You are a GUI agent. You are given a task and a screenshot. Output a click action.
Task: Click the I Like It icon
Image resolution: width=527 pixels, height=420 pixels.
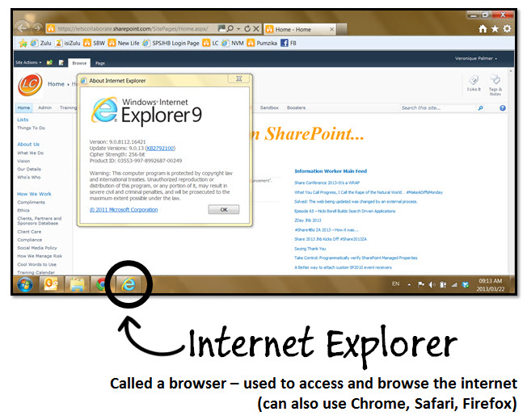click(x=474, y=83)
